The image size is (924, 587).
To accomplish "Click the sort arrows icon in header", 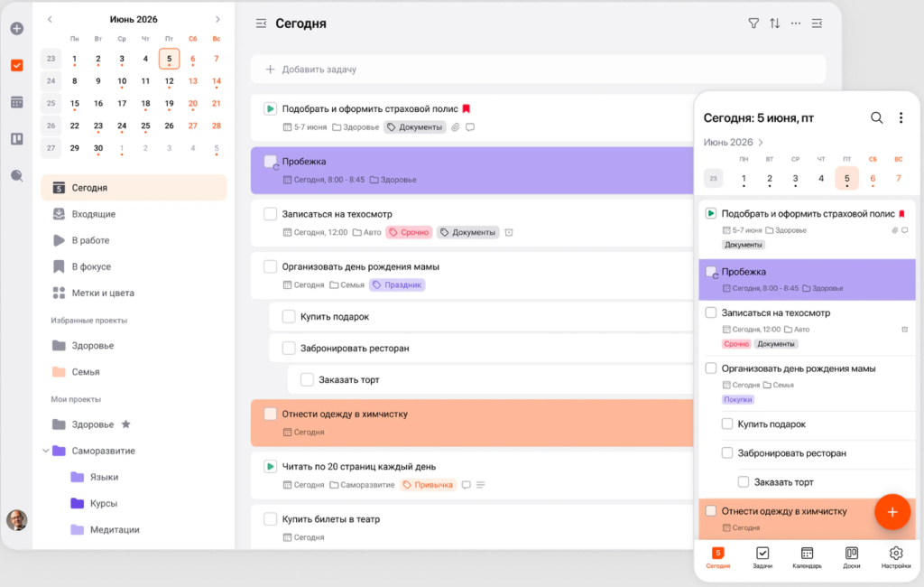I will [x=774, y=23].
